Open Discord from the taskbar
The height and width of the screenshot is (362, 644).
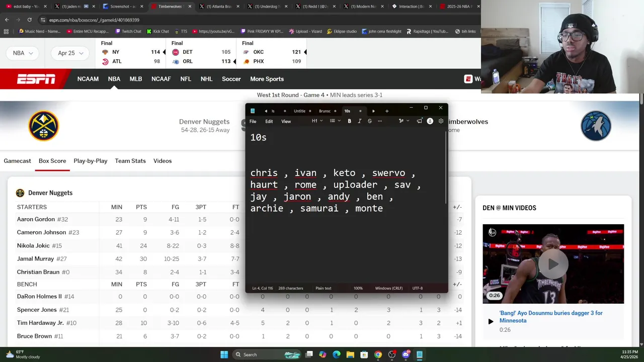pyautogui.click(x=406, y=354)
